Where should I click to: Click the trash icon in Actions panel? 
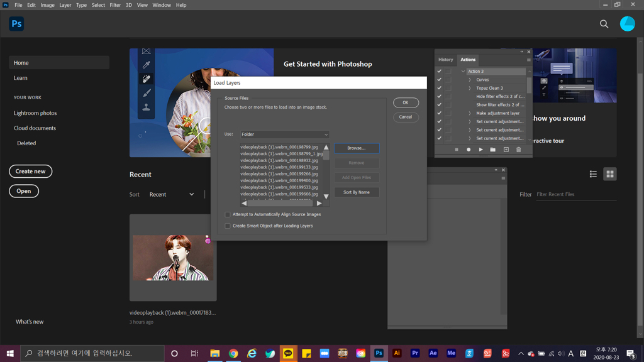(x=518, y=150)
